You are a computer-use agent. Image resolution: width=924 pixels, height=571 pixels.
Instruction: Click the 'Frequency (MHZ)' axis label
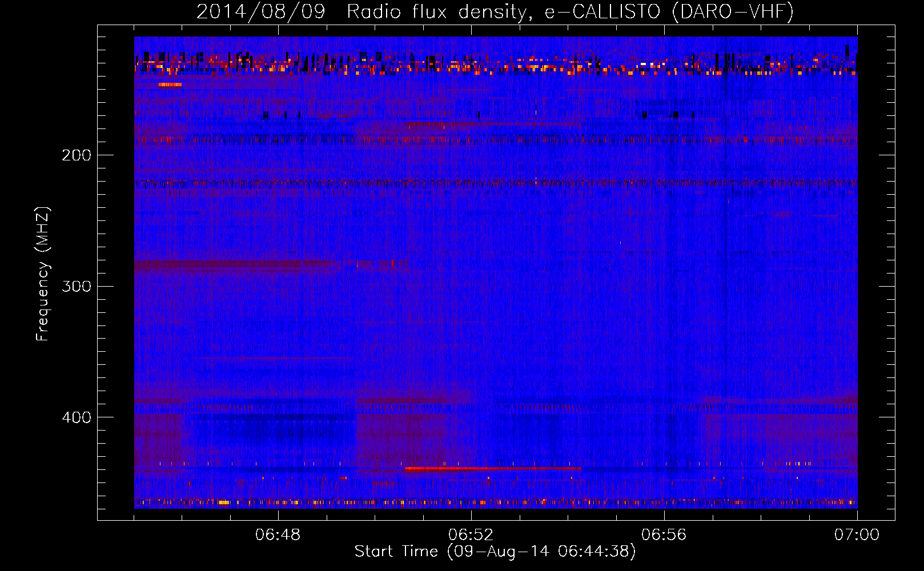click(43, 274)
